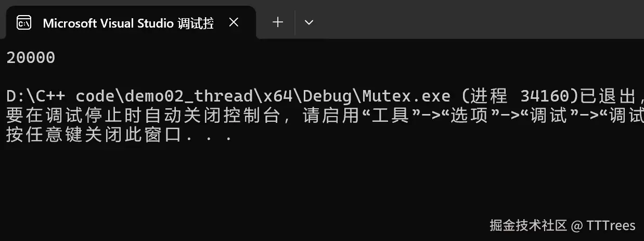Click the TTTrees username in watermark
The height and width of the screenshot is (241, 644).
(611, 225)
